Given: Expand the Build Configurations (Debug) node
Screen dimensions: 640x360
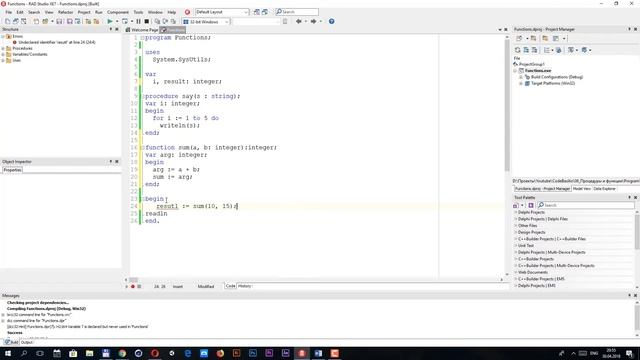Looking at the screenshot, I should 521,77.
